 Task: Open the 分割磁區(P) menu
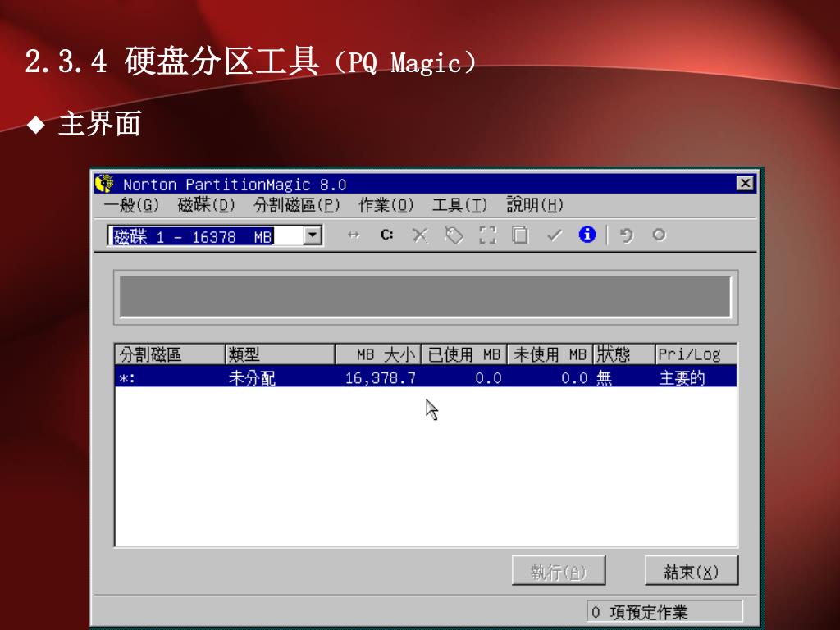pos(297,205)
